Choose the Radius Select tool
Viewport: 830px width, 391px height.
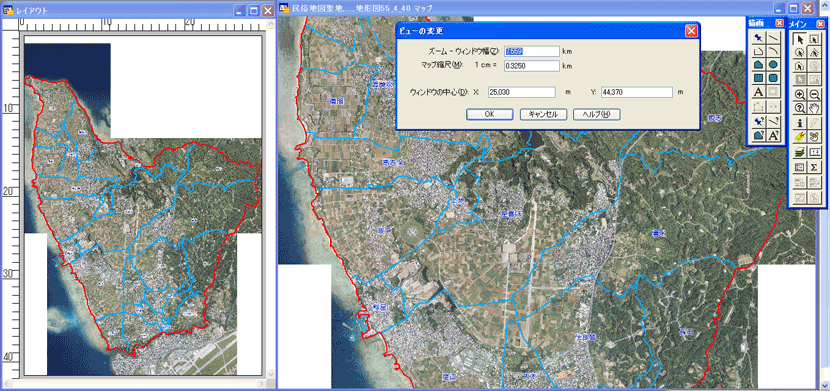pyautogui.click(x=800, y=52)
